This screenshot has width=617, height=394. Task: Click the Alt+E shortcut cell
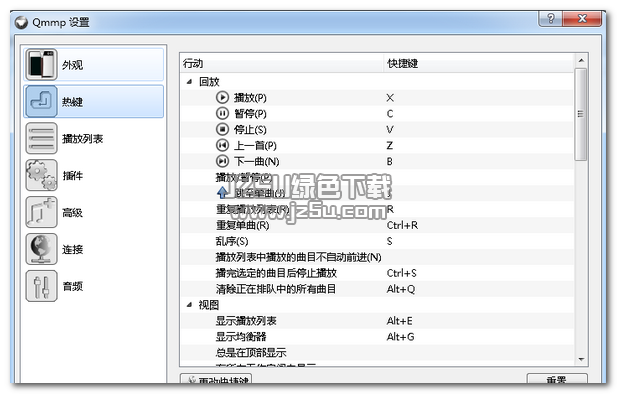(399, 321)
